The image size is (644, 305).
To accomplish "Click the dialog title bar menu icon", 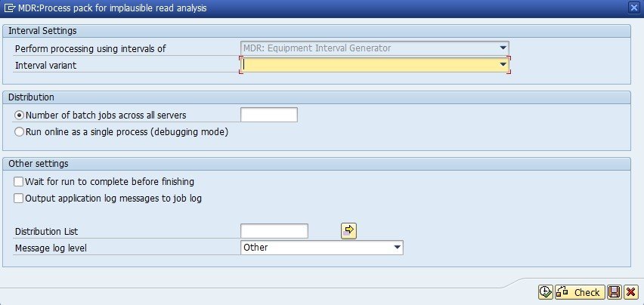I will pyautogui.click(x=8, y=8).
